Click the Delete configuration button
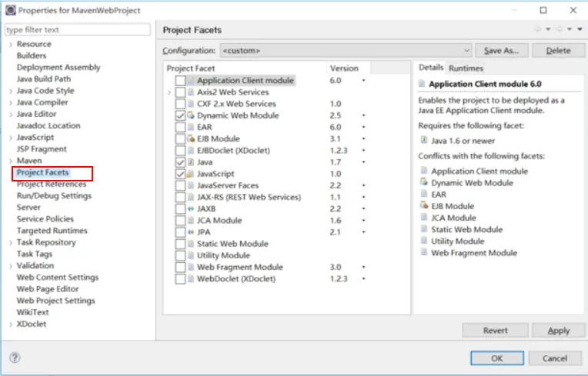The width and height of the screenshot is (588, 376). tap(558, 51)
